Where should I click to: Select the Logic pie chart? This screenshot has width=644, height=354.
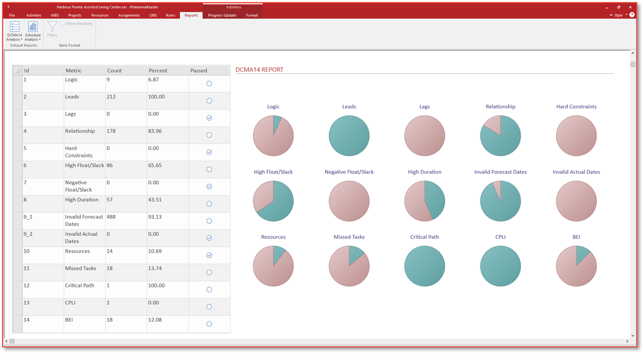click(273, 135)
